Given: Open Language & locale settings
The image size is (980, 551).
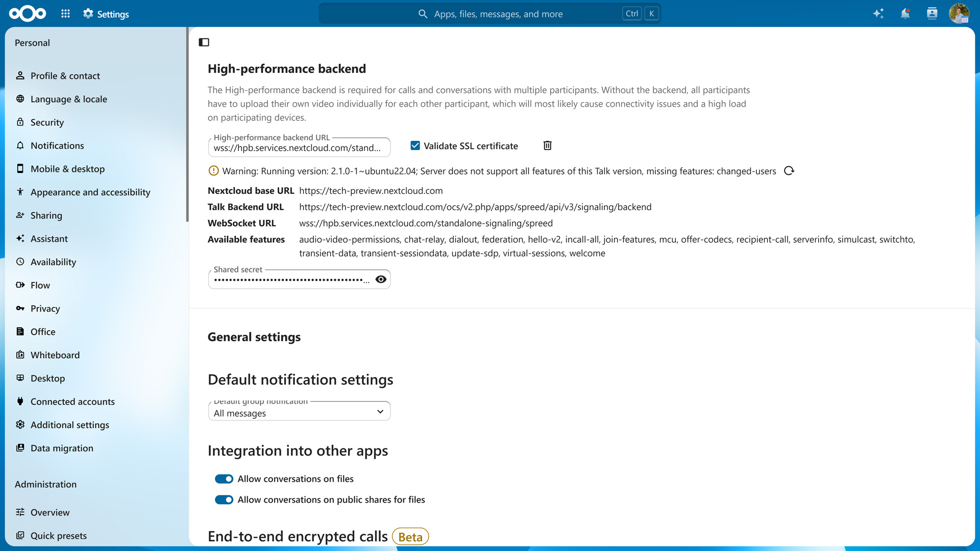Looking at the screenshot, I should (x=96, y=99).
